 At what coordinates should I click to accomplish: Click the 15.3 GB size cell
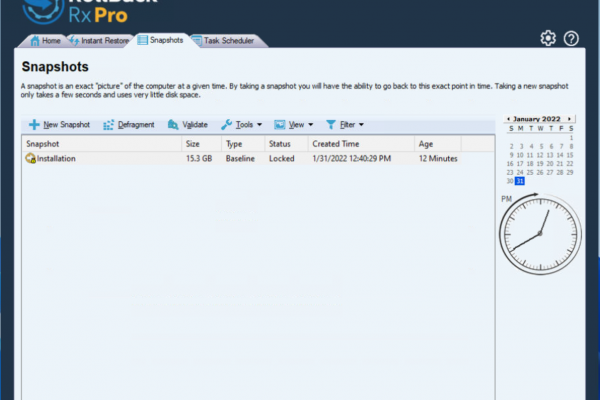199,158
